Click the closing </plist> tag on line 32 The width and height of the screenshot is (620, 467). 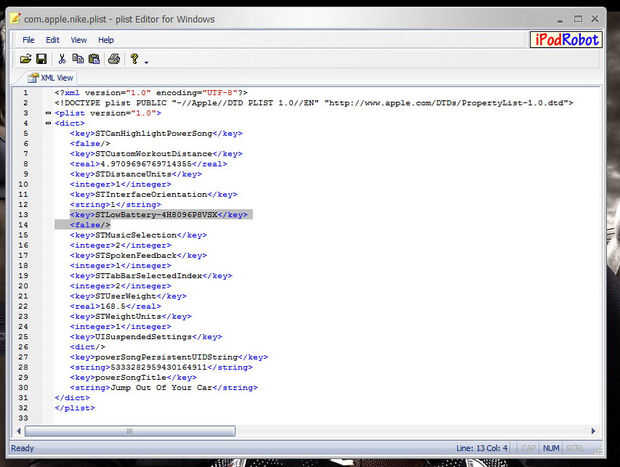click(75, 408)
